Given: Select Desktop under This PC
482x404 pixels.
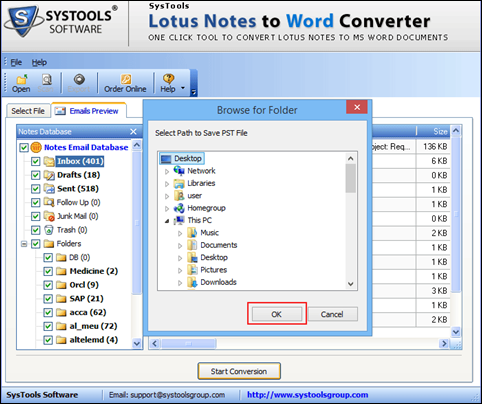Looking at the screenshot, I should tap(214, 257).
